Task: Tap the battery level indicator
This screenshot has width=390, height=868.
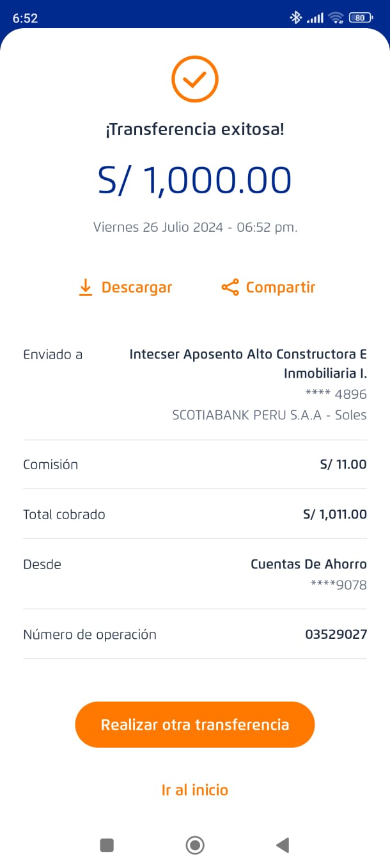Action: tap(361, 18)
